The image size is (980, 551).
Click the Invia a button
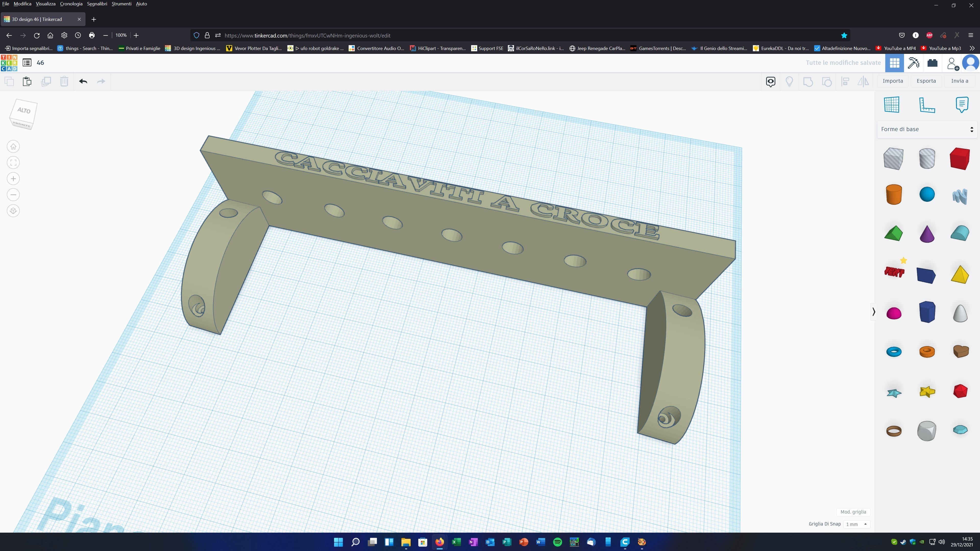960,81
